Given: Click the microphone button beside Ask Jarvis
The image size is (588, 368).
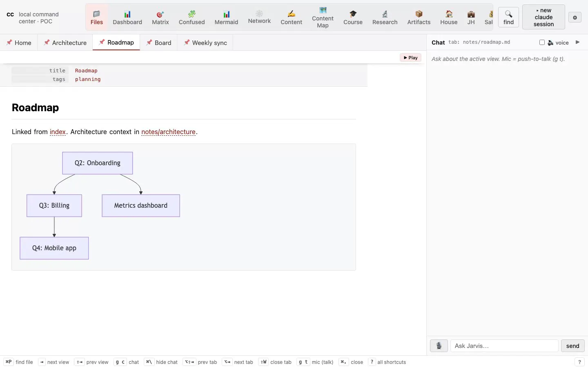Looking at the screenshot, I should pos(439,346).
